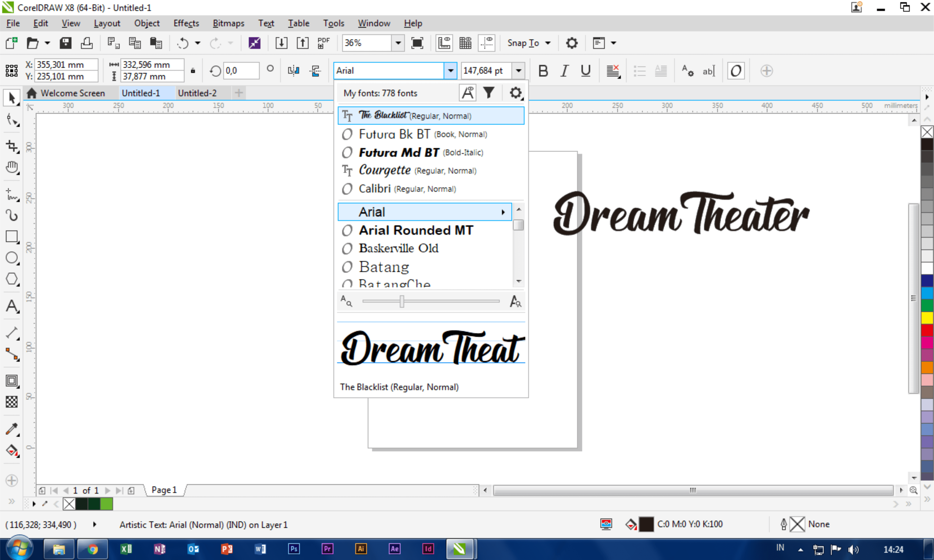
Task: Select the Zoom Pan hand tool
Action: pos(11,167)
